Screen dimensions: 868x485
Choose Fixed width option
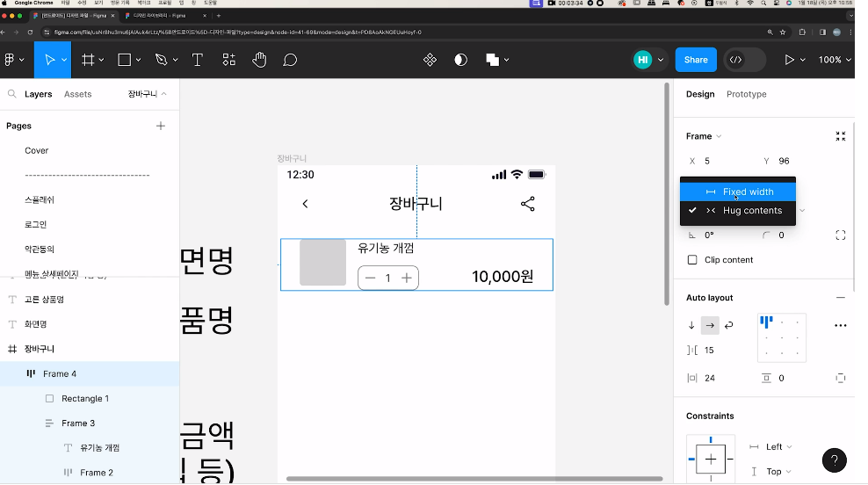[738, 192]
